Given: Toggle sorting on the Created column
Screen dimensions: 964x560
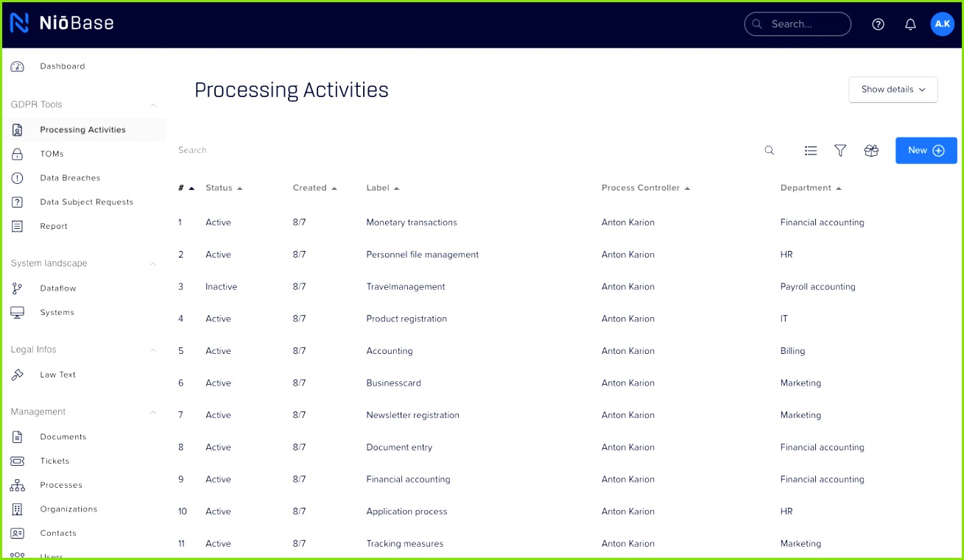Looking at the screenshot, I should pyautogui.click(x=314, y=188).
